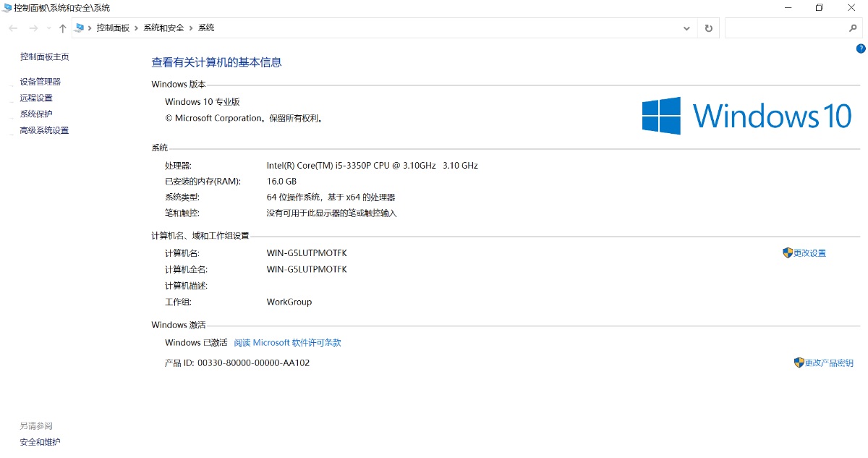Open the recent locations dropdown arrow
The height and width of the screenshot is (458, 868).
(48, 28)
